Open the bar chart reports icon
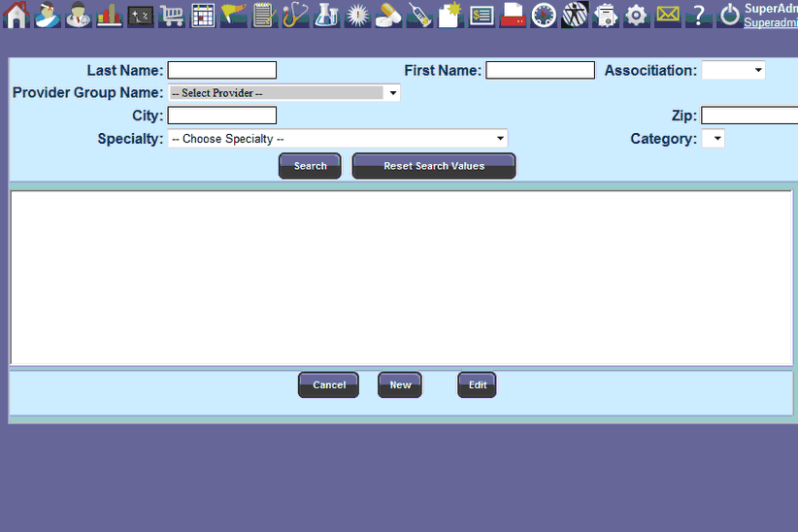This screenshot has height=532, width=798. point(110,16)
